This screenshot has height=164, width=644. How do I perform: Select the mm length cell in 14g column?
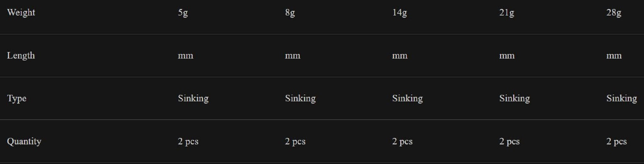coord(400,56)
